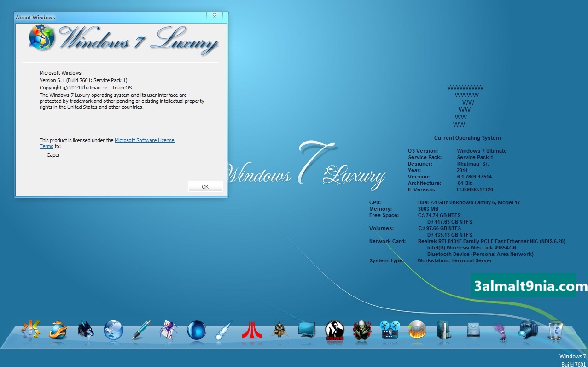The height and width of the screenshot is (367, 588).
Task: Launch the flaming disc burner dock icon
Action: [x=418, y=330]
